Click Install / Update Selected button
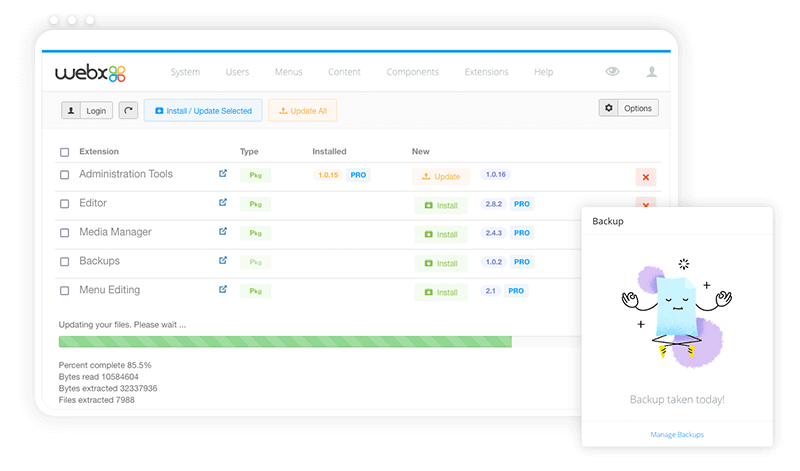The image size is (800, 471). (203, 110)
